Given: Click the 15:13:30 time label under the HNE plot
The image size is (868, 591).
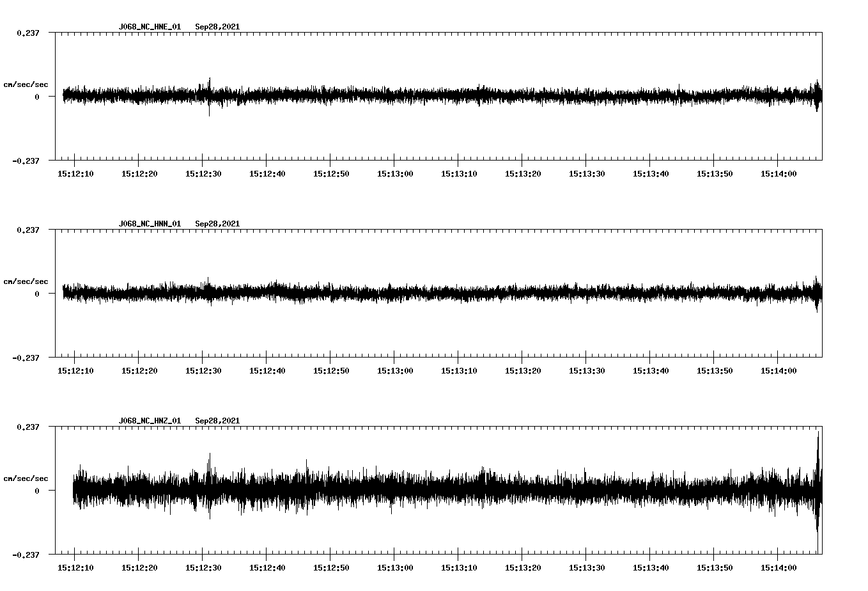Looking at the screenshot, I should point(587,173).
